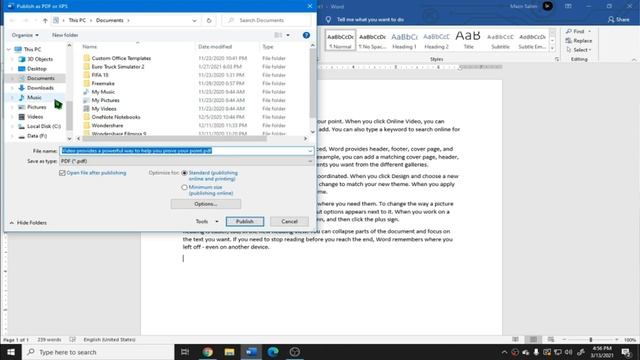
Task: Open Find in Word's Editing group
Action: coord(578,31)
